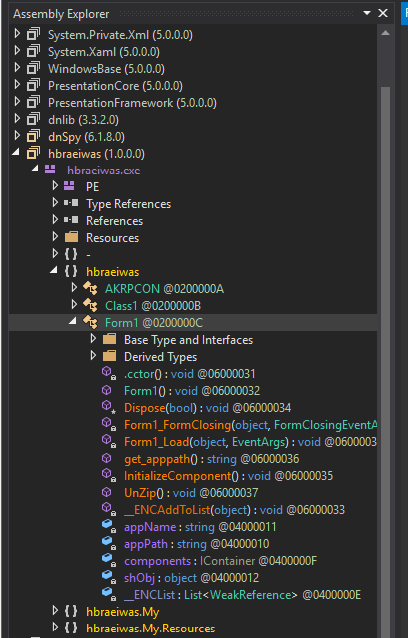408x638 pixels.
Task: Click the shObj field icon
Action: coord(109,577)
